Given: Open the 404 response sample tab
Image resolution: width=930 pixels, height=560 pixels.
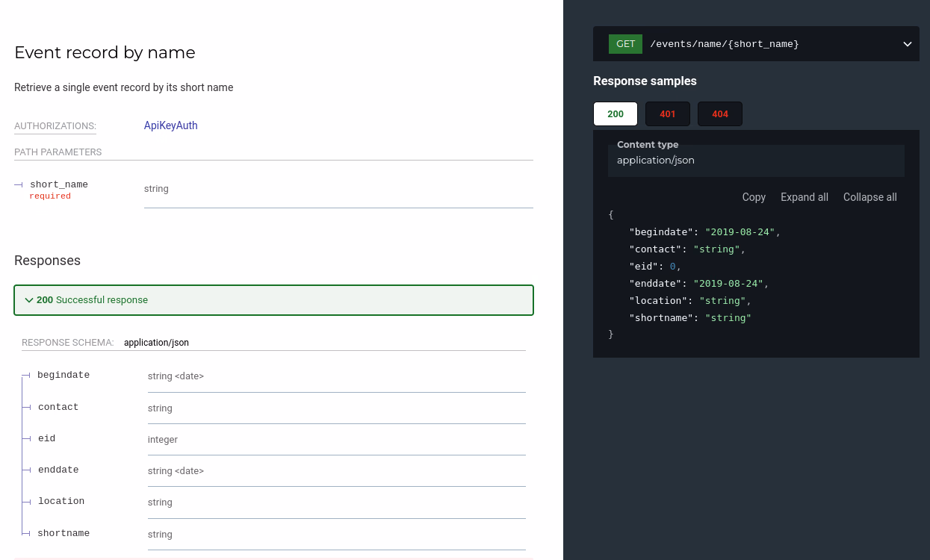Looking at the screenshot, I should pyautogui.click(x=719, y=114).
